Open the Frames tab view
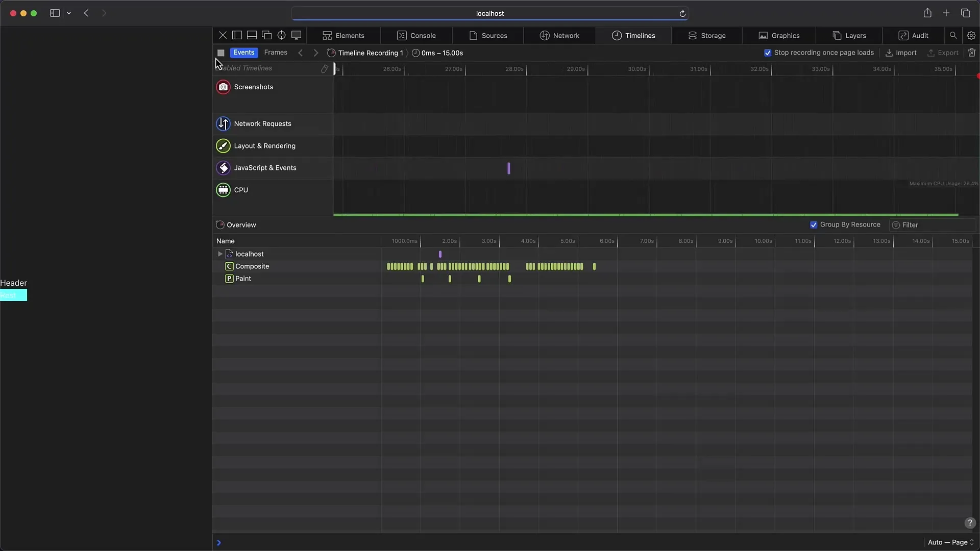The image size is (980, 551). pyautogui.click(x=276, y=53)
